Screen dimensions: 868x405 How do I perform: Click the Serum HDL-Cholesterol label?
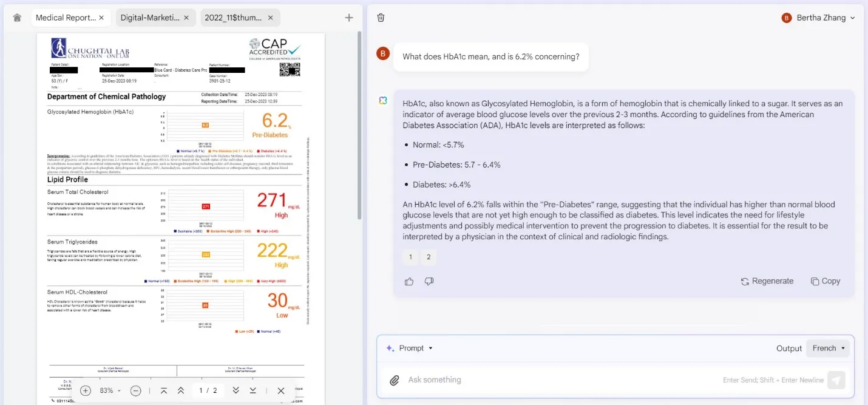point(77,292)
